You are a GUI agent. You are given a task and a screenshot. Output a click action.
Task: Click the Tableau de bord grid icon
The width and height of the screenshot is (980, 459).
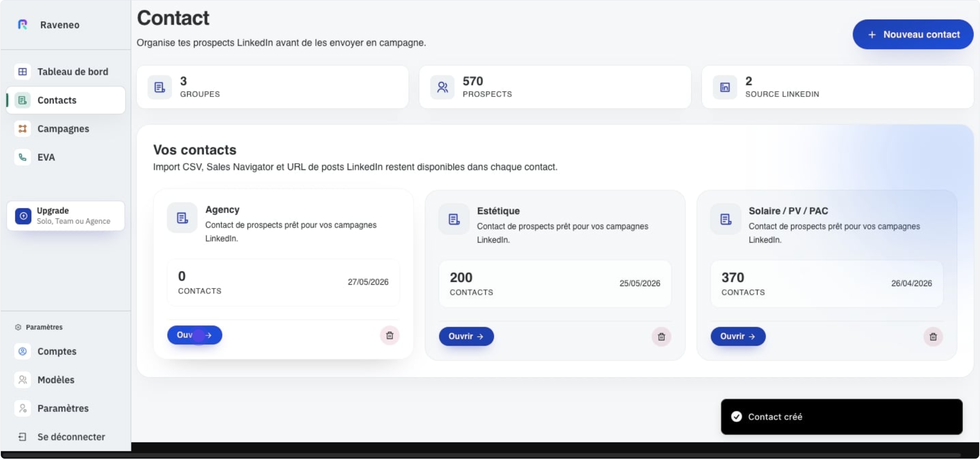point(23,71)
